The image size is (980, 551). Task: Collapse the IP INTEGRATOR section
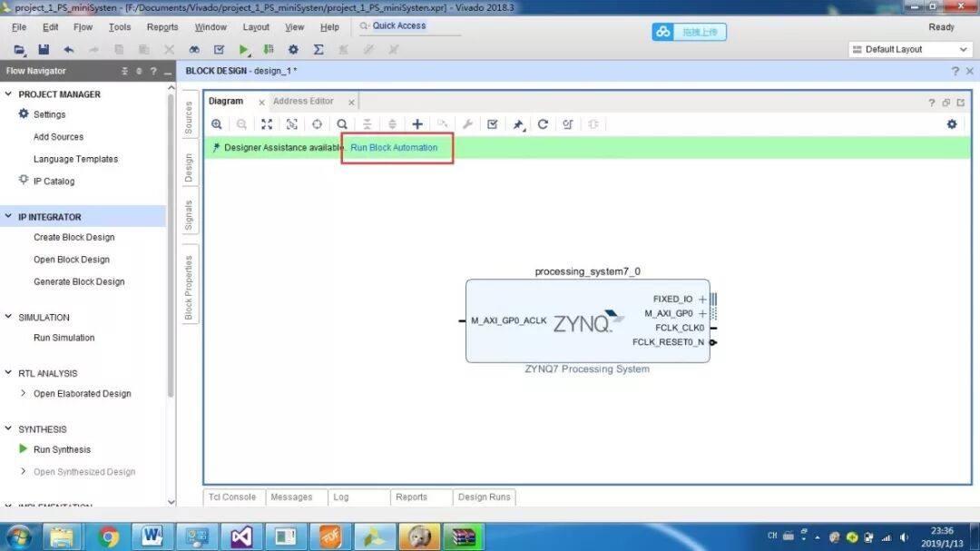8,216
